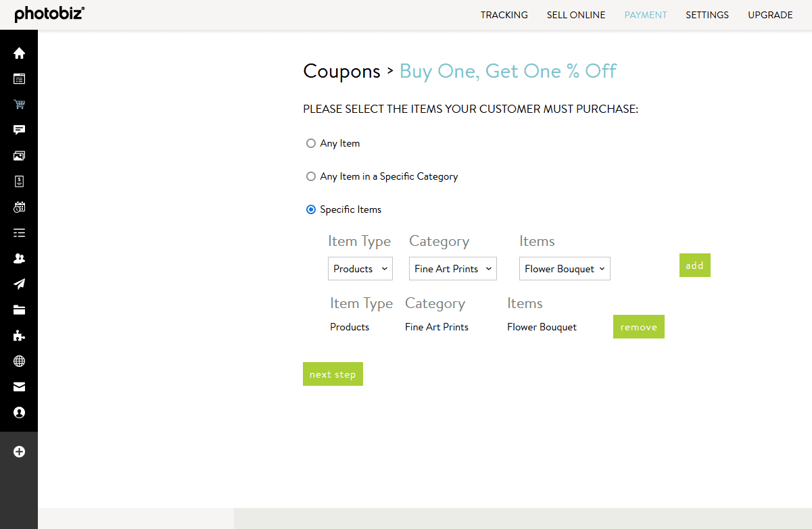Viewport: 812px width, 529px height.
Task: Open the globe website icon
Action: tap(19, 361)
